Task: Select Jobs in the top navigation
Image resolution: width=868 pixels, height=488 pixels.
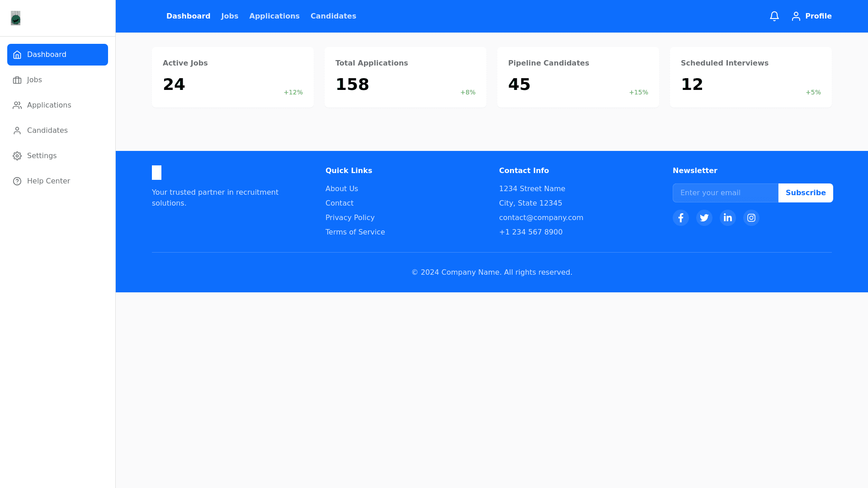Action: tap(229, 16)
